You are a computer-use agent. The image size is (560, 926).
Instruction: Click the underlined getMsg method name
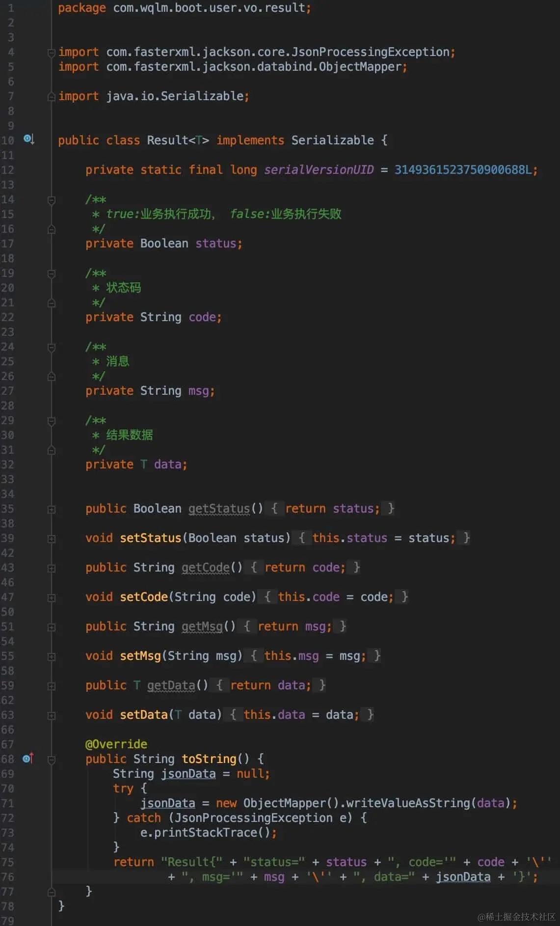(202, 626)
